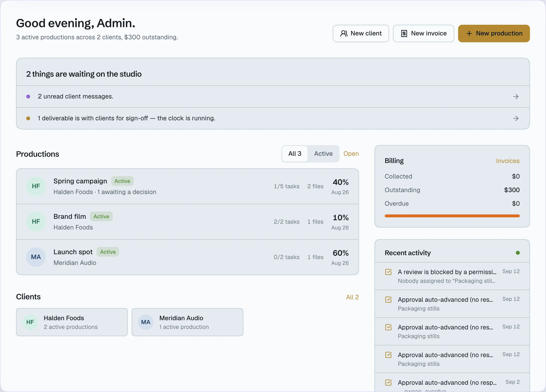Open arrow for unread client messages row
Screen dimensions: 546x392
point(516,97)
